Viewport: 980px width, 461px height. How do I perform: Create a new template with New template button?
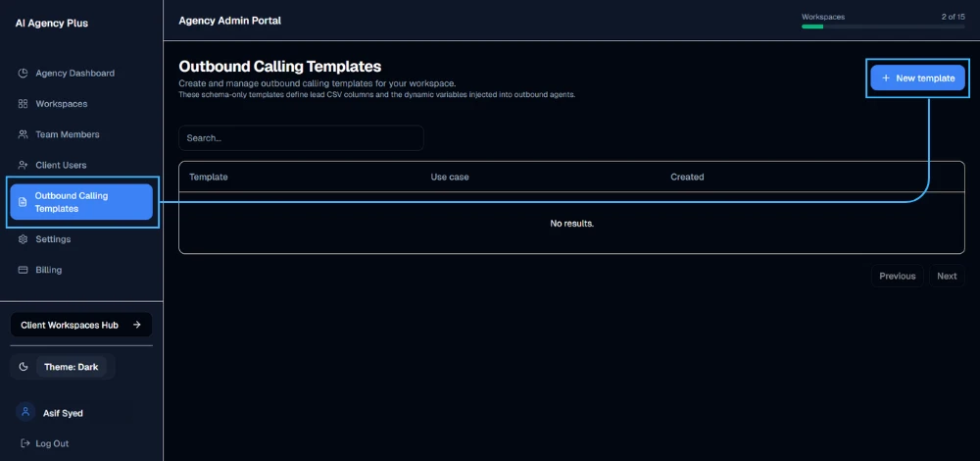coord(917,78)
